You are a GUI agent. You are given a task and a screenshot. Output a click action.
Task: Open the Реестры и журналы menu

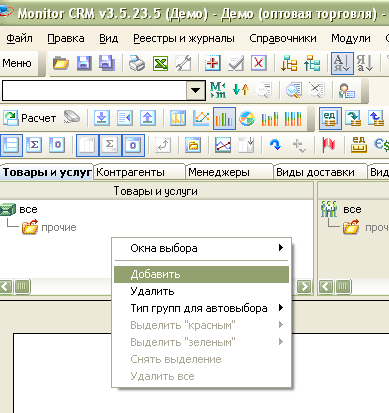[184, 39]
